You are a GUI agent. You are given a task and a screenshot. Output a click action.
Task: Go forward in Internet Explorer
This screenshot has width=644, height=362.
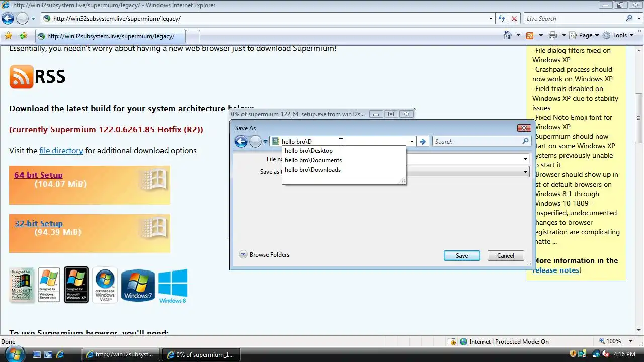(x=22, y=19)
